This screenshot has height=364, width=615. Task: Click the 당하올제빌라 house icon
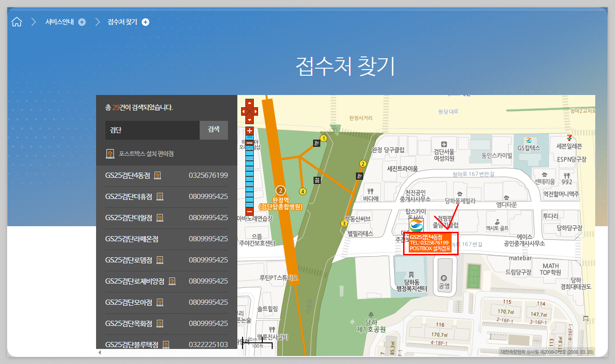click(460, 193)
